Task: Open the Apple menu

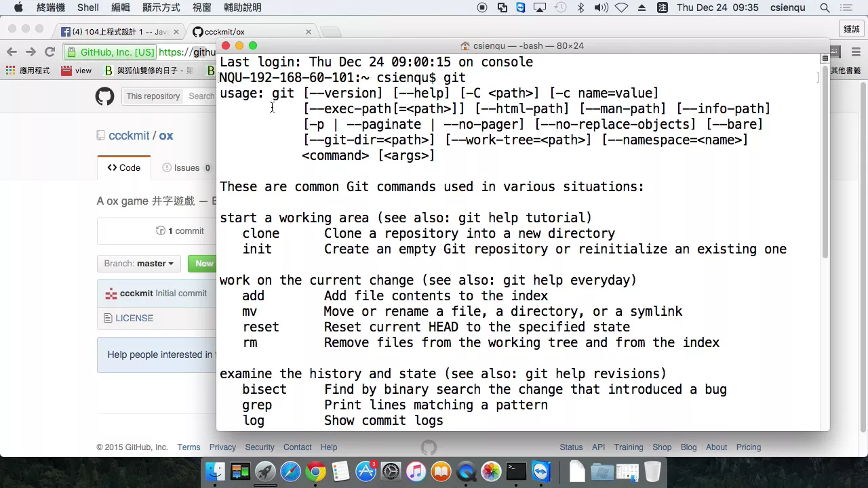Action: pos(18,7)
